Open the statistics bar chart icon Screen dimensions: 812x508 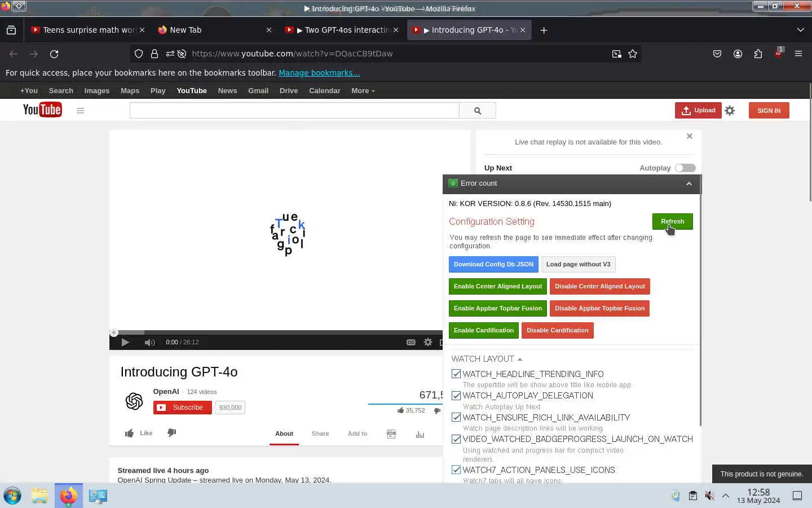coord(420,433)
